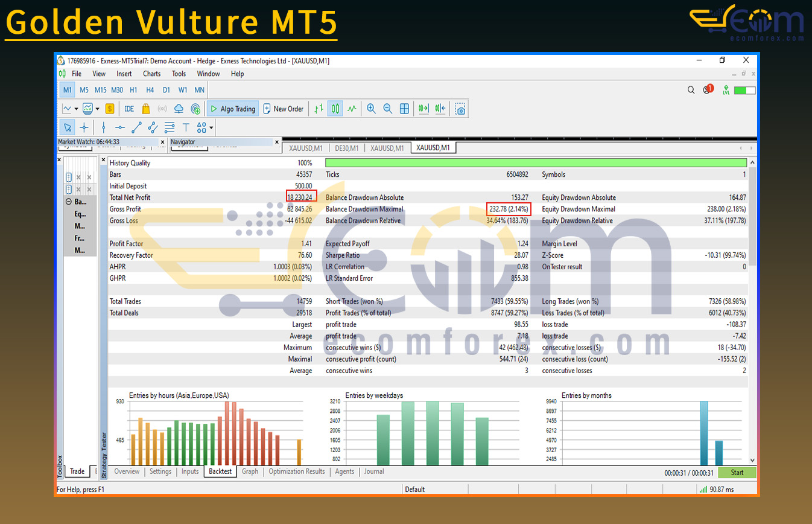Expand the shapes objects dropdown arrow
The width and height of the screenshot is (812, 524).
click(x=211, y=128)
